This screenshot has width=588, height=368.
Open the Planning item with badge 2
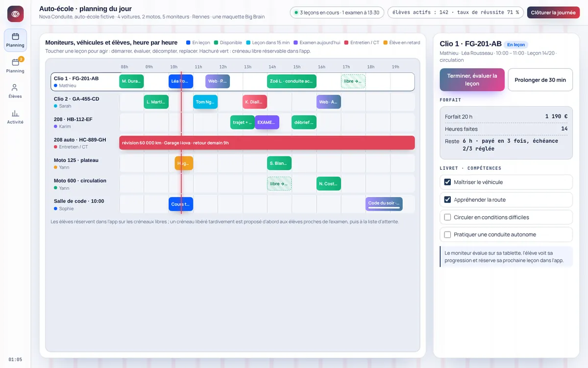15,66
